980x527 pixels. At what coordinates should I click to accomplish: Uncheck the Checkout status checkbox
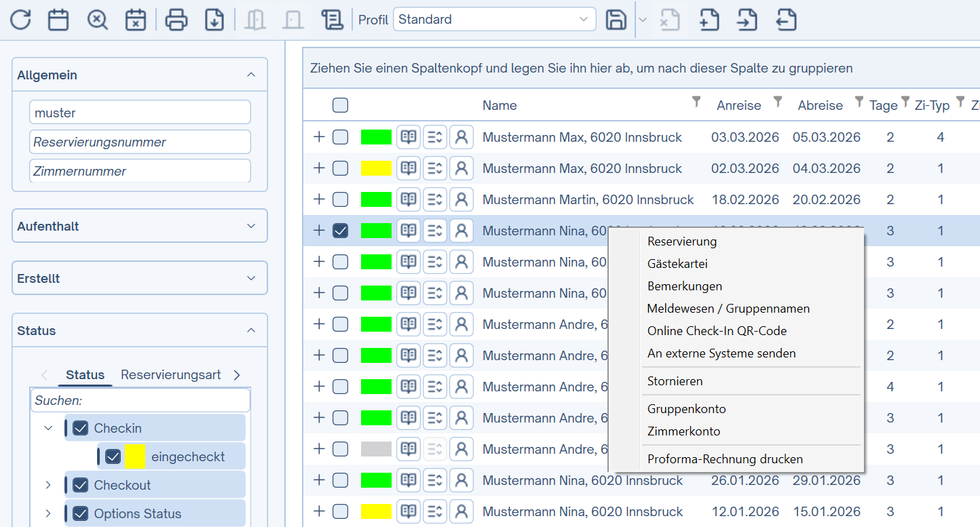(x=81, y=485)
